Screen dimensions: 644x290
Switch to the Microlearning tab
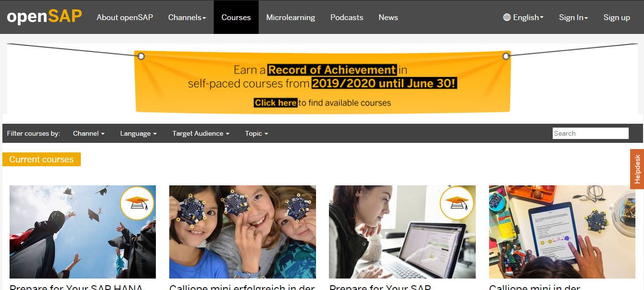point(291,17)
